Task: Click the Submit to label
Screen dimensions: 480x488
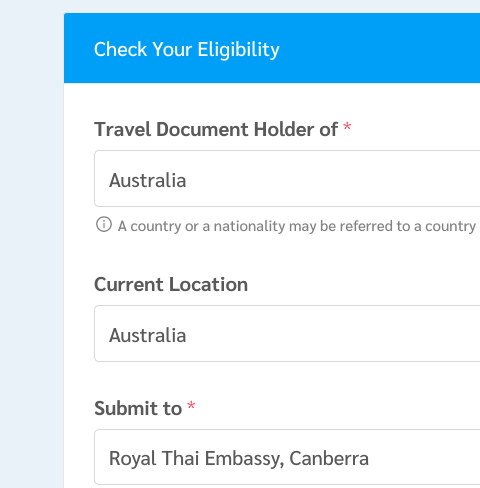Action: (x=138, y=408)
